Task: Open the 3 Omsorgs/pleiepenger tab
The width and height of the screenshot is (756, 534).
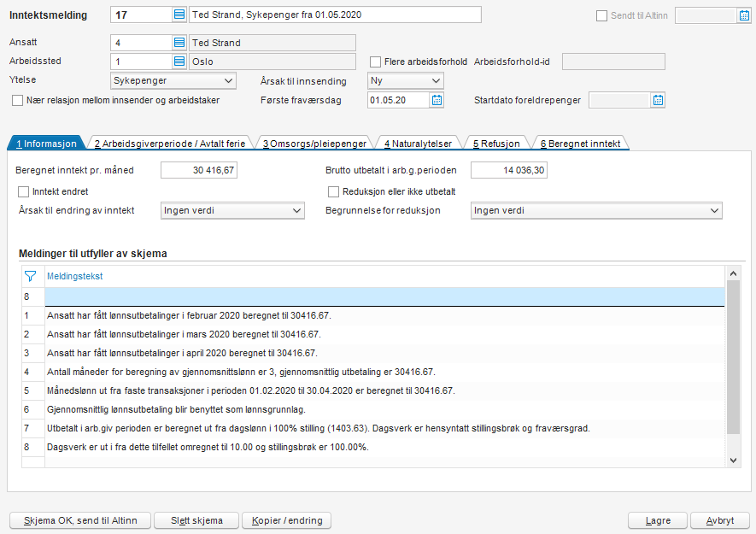Action: (x=314, y=144)
